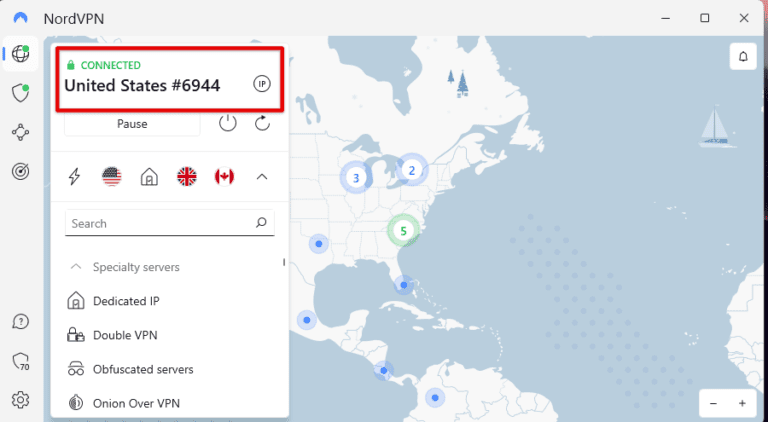This screenshot has height=422, width=768.
Task: Select the United Kingdom flag shortcut
Action: [186, 177]
